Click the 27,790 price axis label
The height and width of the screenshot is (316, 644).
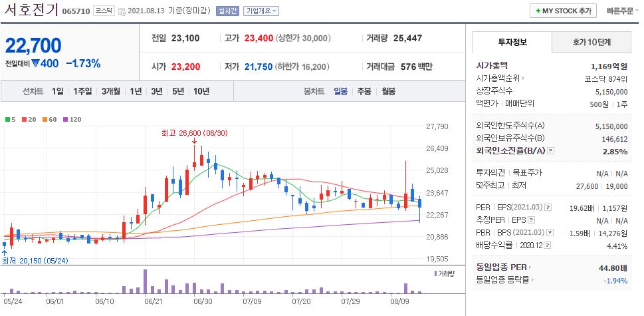coord(437,126)
